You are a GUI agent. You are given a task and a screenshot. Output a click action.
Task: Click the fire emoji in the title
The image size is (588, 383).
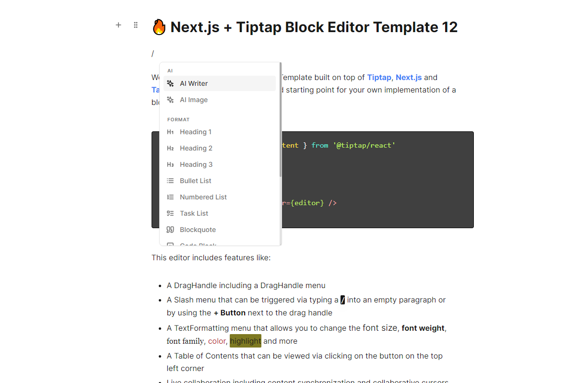159,27
